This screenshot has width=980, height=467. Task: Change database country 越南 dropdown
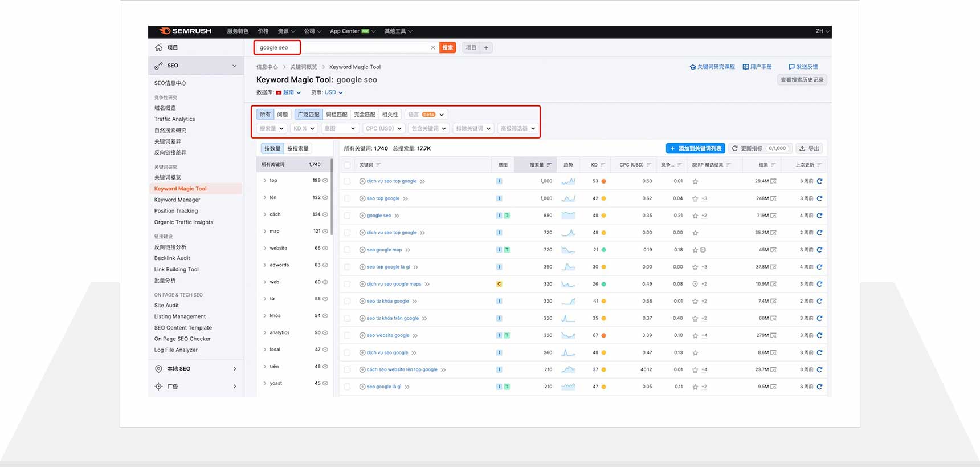(288, 92)
